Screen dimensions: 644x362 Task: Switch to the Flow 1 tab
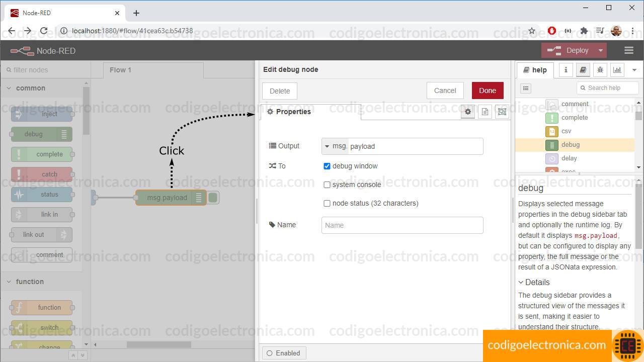pyautogui.click(x=153, y=70)
